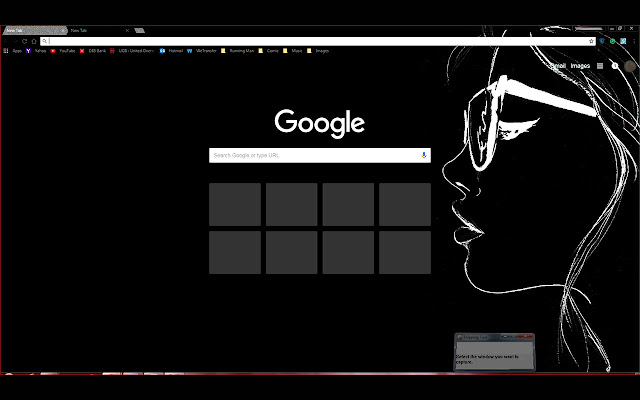640x400 pixels.
Task: Open the YouTube bookmark
Action: point(63,51)
